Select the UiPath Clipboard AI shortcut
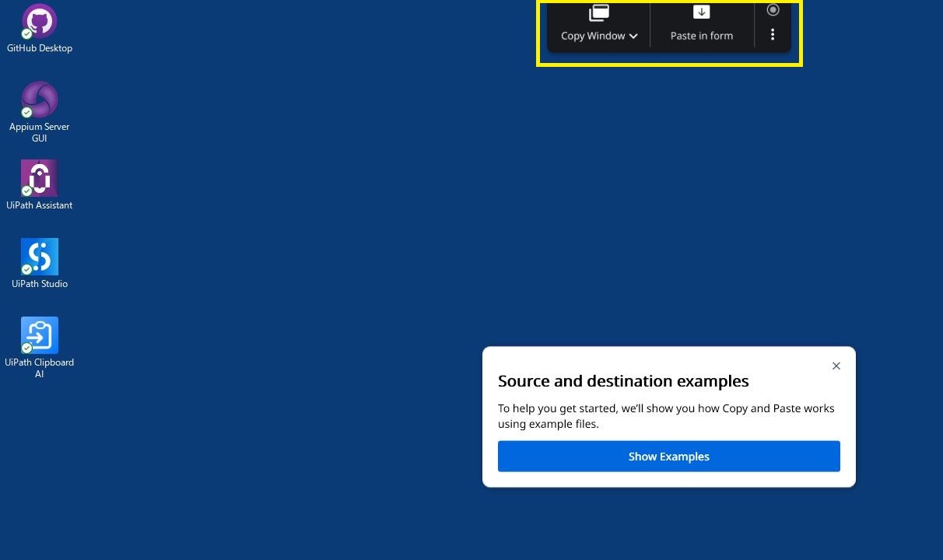The image size is (943, 560). (x=40, y=348)
